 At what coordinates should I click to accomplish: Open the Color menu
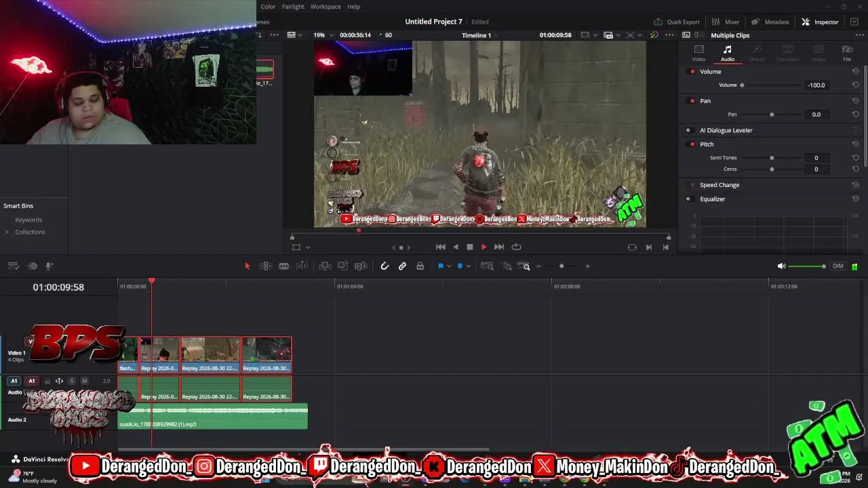coord(269,7)
